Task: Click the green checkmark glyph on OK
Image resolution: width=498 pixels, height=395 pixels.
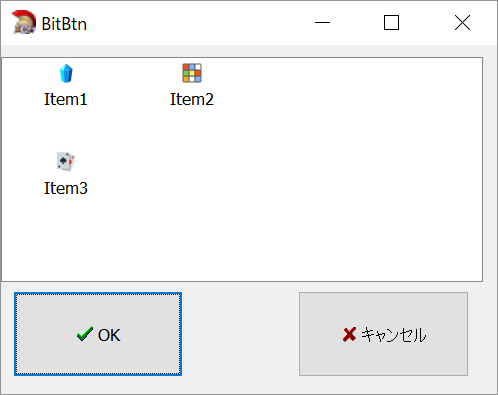Action: pos(85,334)
